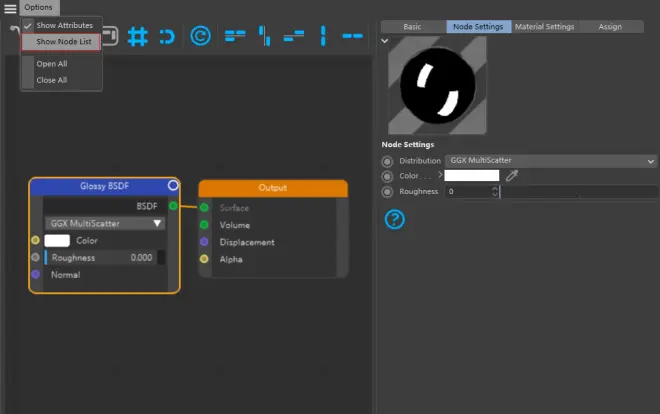Click the Alpha label on Output node
Viewport: 660px width, 414px height.
click(x=231, y=260)
